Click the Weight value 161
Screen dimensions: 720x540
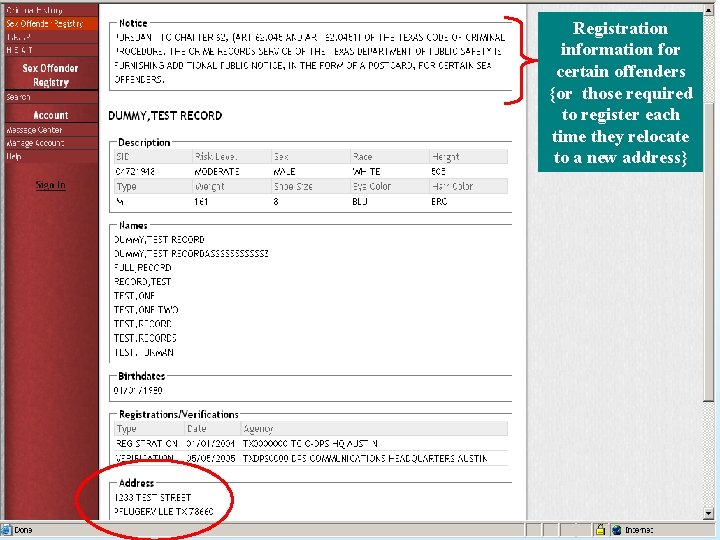[x=201, y=202]
